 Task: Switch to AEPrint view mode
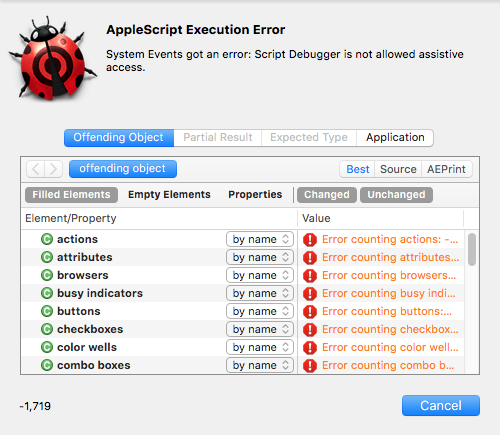point(447,169)
